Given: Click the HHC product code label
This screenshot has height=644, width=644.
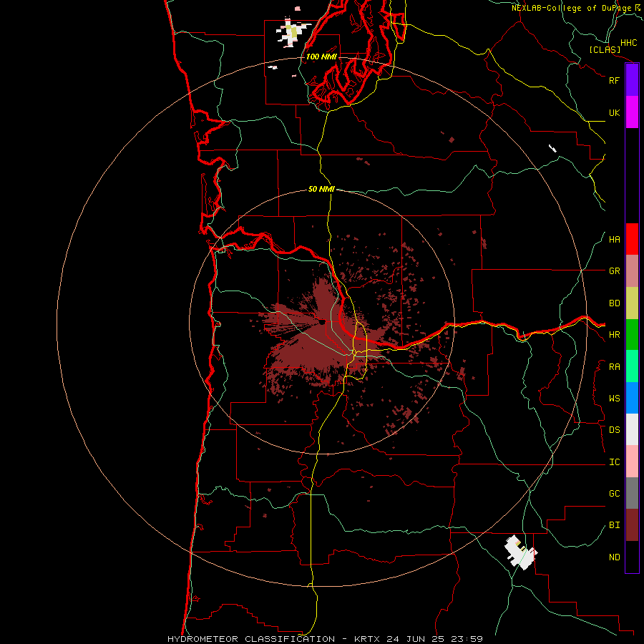Looking at the screenshot, I should tap(628, 43).
